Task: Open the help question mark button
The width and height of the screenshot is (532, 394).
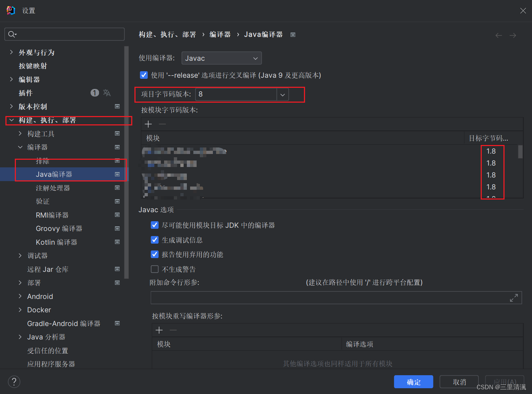Action: tap(14, 382)
